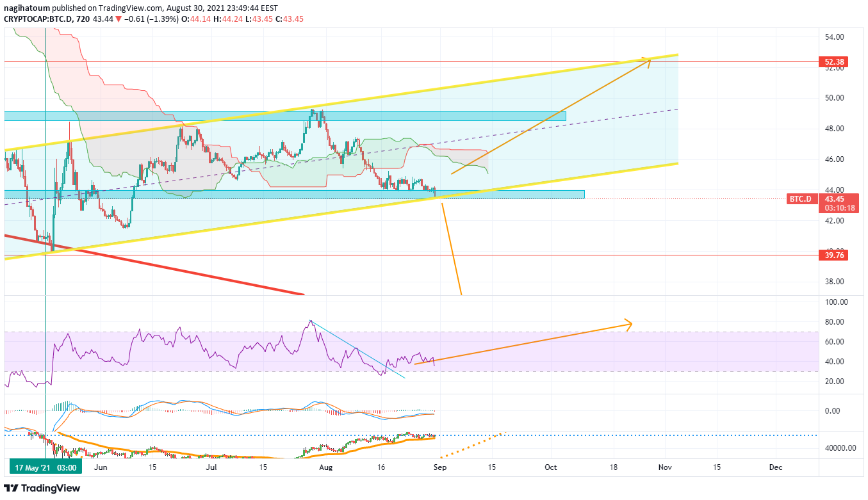868x500 pixels.
Task: Click the red 52.38 price tag
Action: point(833,62)
